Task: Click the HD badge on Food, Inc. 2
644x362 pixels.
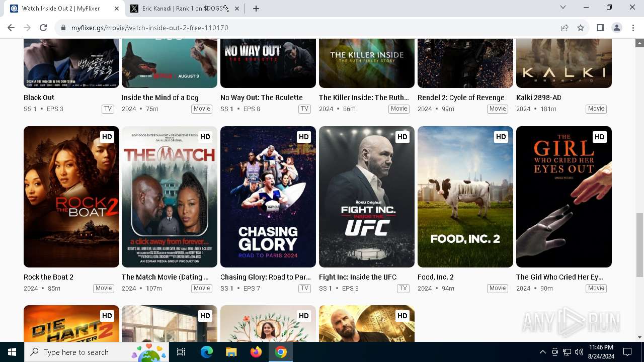Action: [x=501, y=137]
